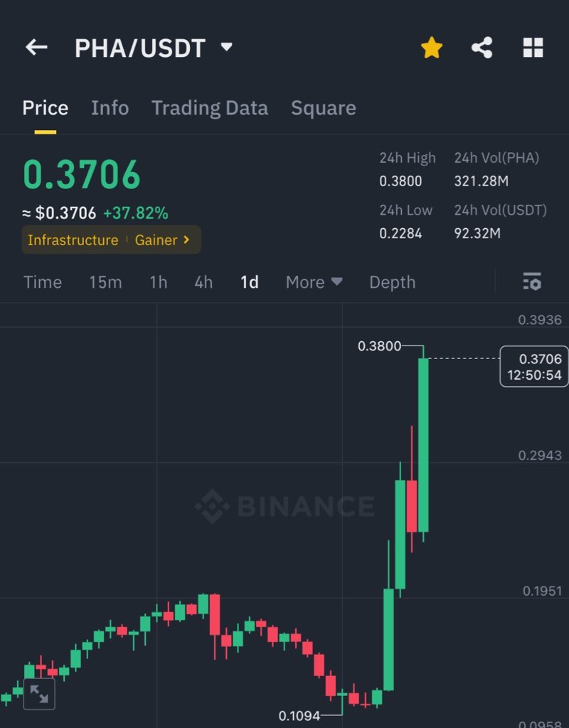The height and width of the screenshot is (728, 569).
Task: Open the grid layout icon
Action: [x=533, y=48]
